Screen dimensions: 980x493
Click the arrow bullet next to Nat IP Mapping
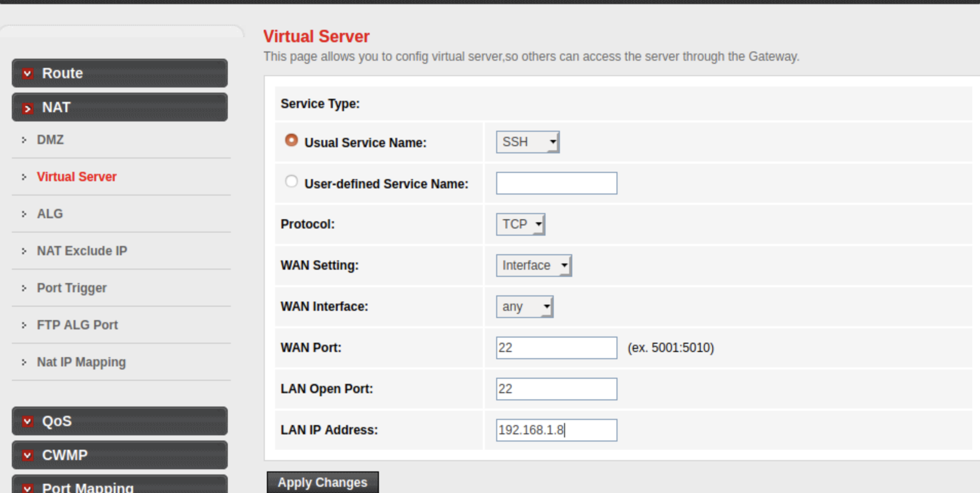24,362
